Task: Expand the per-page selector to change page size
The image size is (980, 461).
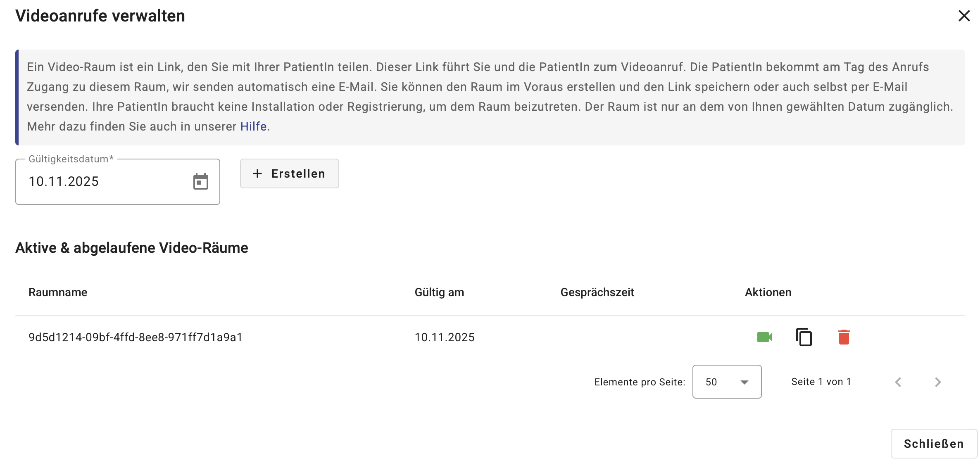Action: (x=726, y=382)
